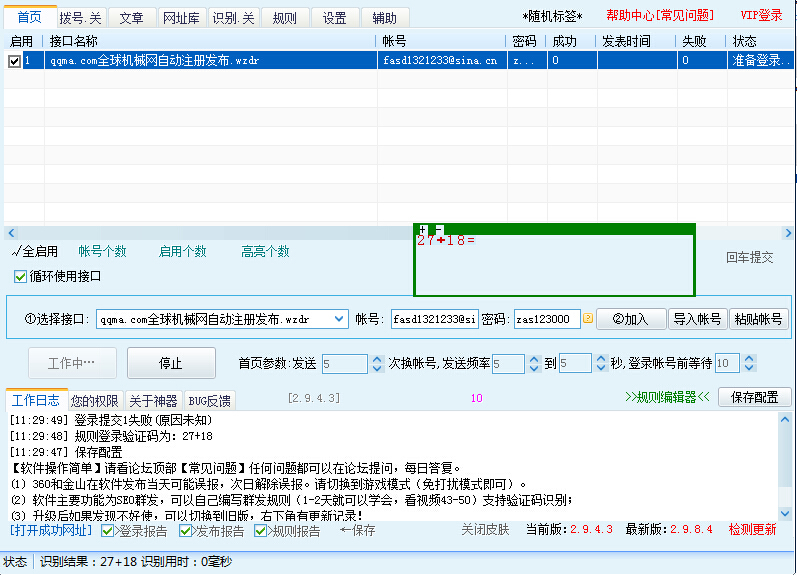The width and height of the screenshot is (797, 575).
Task: Click left arrow of horizontal table scrollbar
Action: pyautogui.click(x=11, y=233)
